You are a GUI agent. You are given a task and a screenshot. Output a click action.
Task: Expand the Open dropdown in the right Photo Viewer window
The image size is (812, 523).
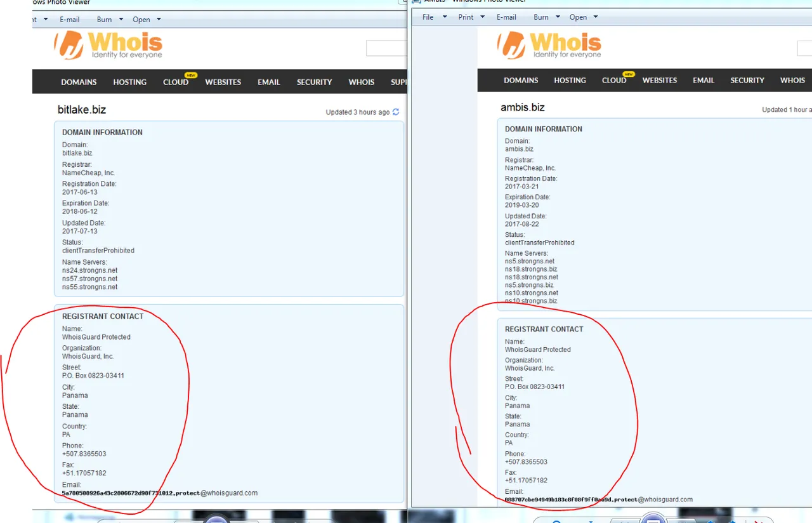[584, 17]
